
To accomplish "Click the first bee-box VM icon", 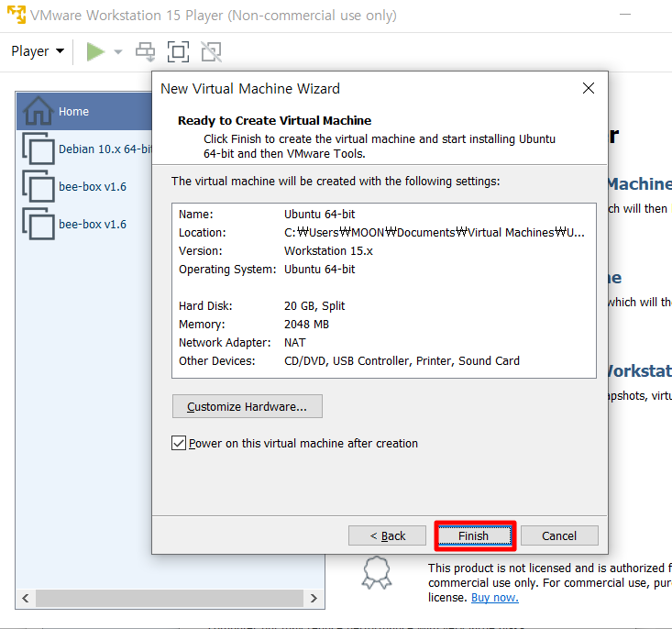I will coord(39,186).
